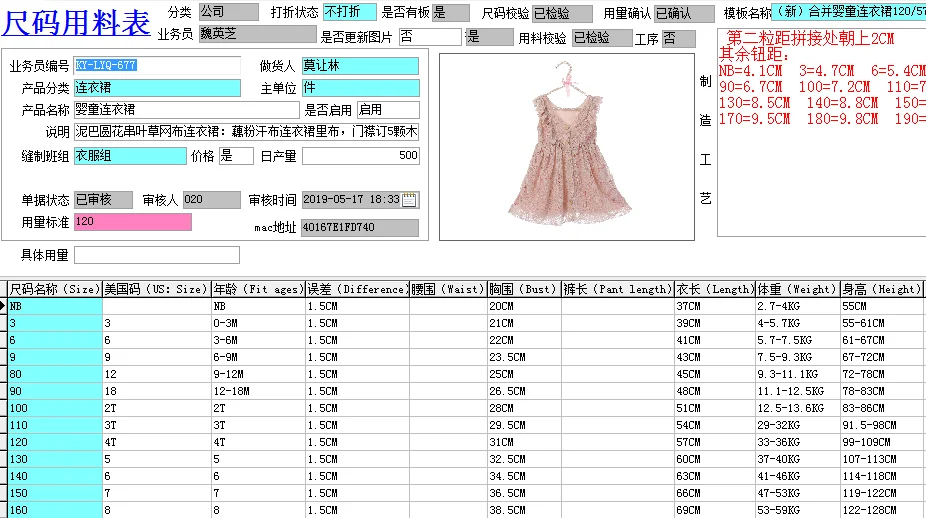
Task: Click the 腰围 (Waist) column header
Action: pos(448,289)
